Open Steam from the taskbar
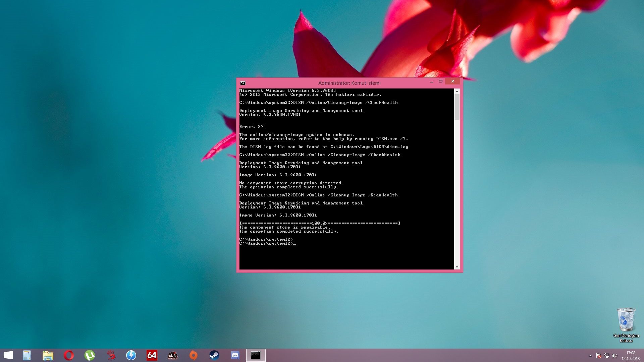Screen dimensions: 644x362 tap(214, 355)
